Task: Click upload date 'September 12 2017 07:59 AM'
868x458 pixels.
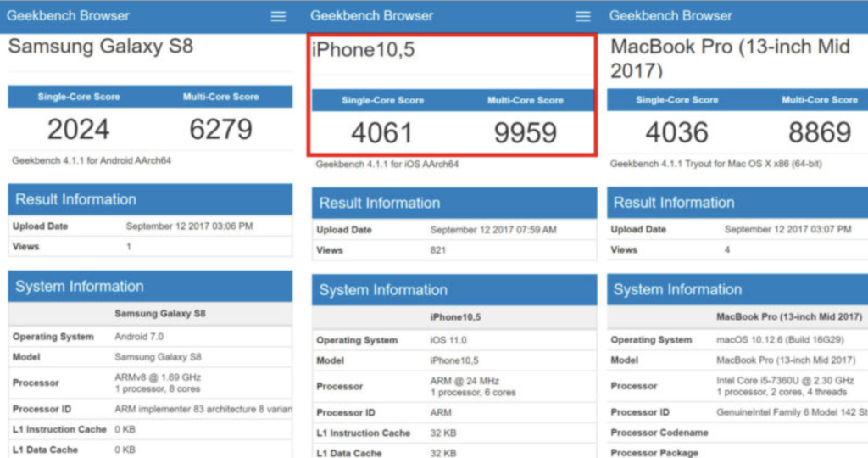Action: point(493,230)
